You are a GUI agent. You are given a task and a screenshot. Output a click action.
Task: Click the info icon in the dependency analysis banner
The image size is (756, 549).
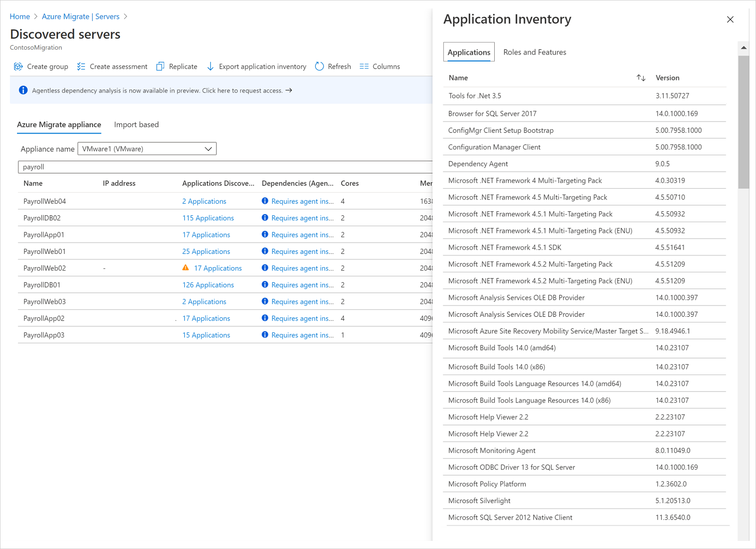(x=23, y=90)
